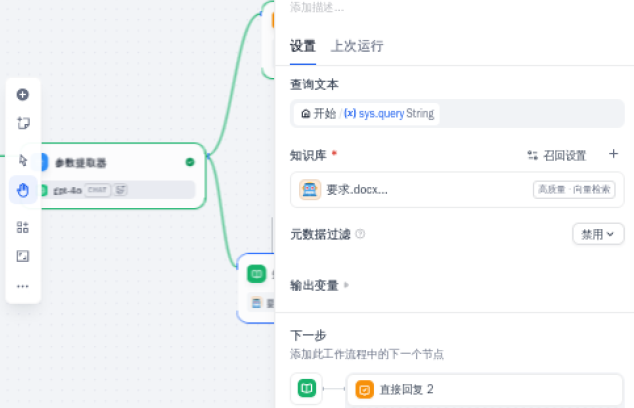
Task: Click the organize nodes icon
Action: pos(23,227)
